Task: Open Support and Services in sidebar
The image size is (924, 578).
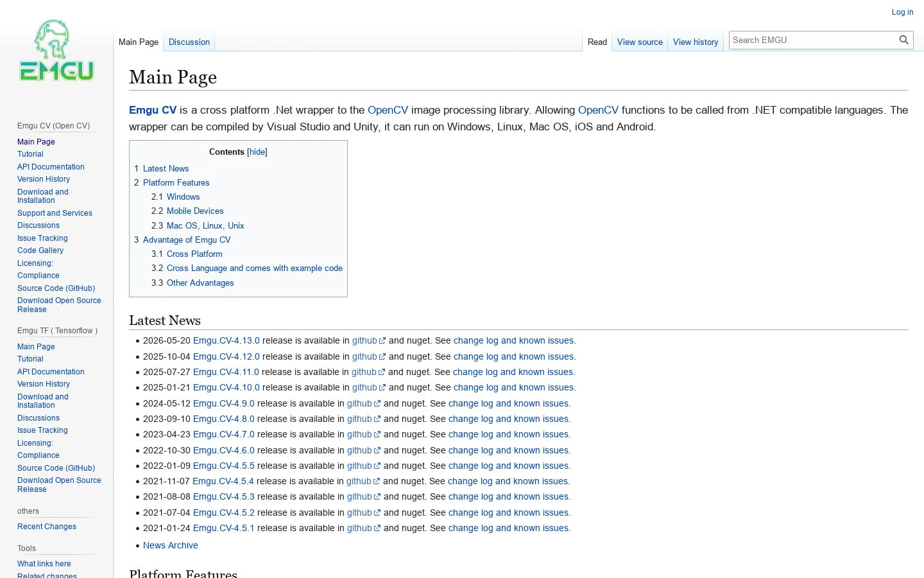Action: [x=55, y=213]
